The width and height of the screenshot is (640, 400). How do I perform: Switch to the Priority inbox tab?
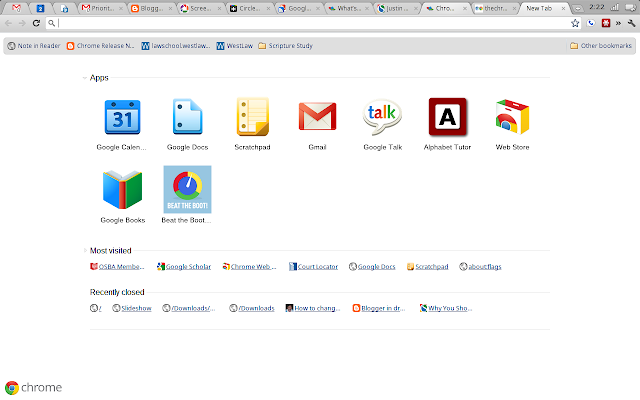101,8
